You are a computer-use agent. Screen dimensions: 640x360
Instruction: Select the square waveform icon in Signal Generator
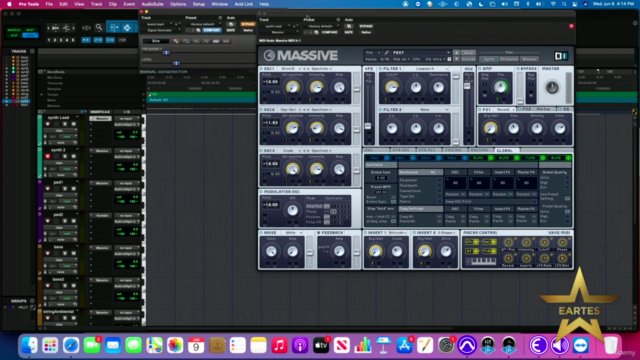click(x=186, y=41)
